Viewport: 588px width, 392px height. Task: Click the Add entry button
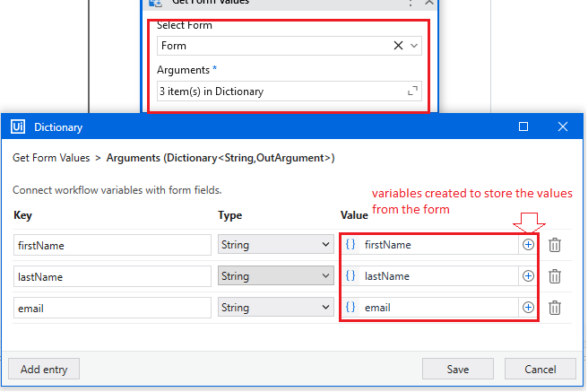pos(44,369)
